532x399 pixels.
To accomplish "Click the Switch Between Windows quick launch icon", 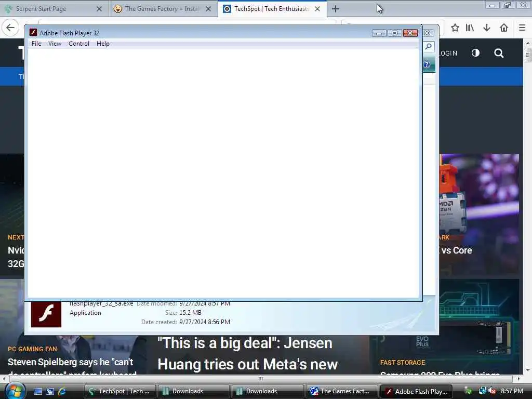I will click(50, 391).
